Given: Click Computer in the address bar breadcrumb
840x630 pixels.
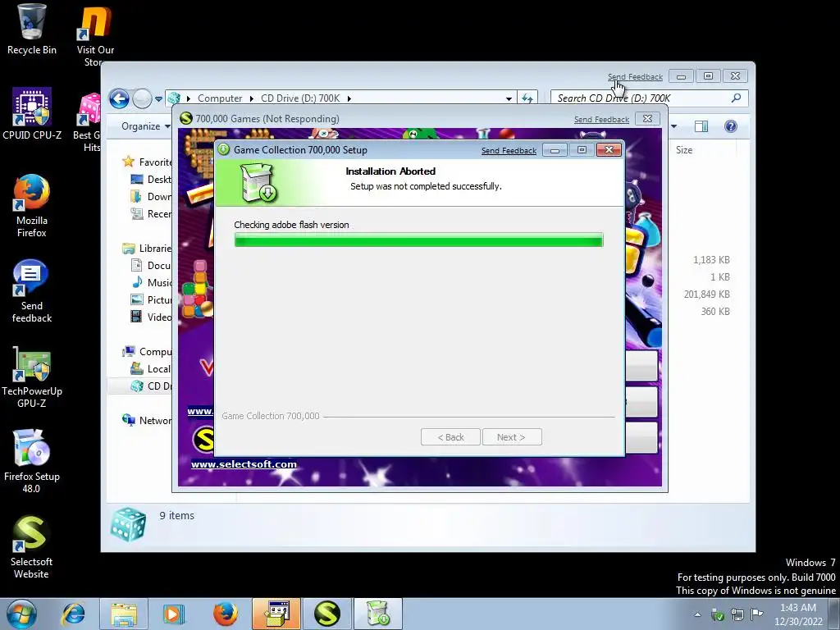Looking at the screenshot, I should [x=220, y=98].
